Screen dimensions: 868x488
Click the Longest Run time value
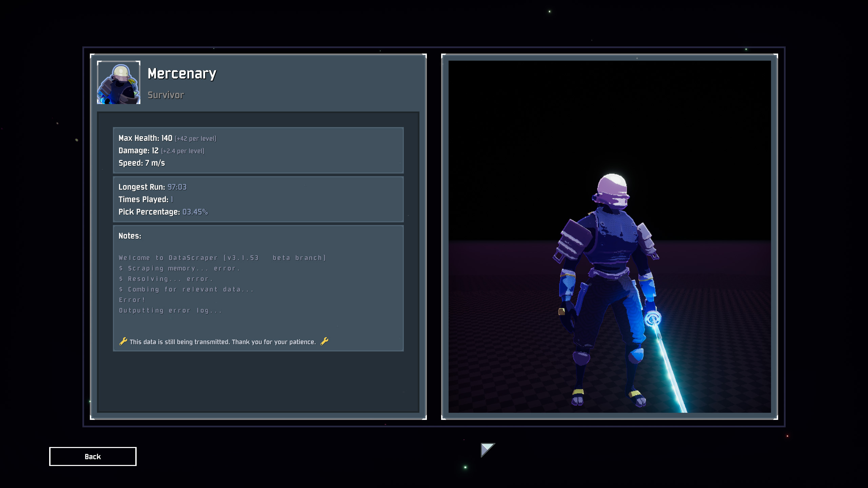point(177,187)
